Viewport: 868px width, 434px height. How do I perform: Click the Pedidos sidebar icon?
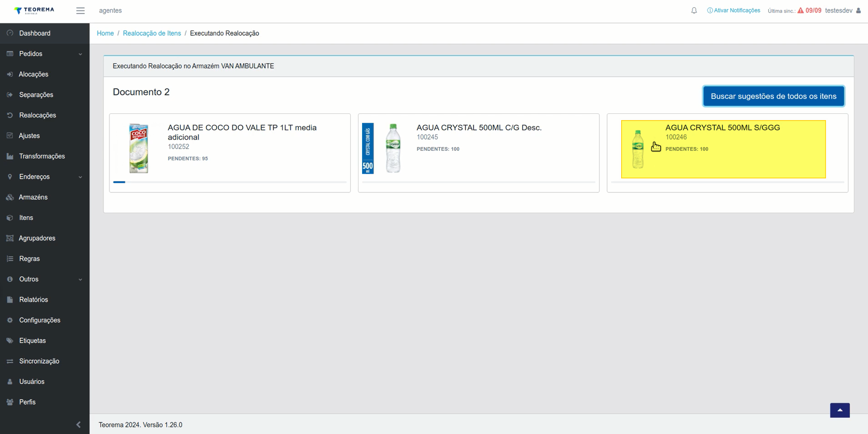[10, 54]
